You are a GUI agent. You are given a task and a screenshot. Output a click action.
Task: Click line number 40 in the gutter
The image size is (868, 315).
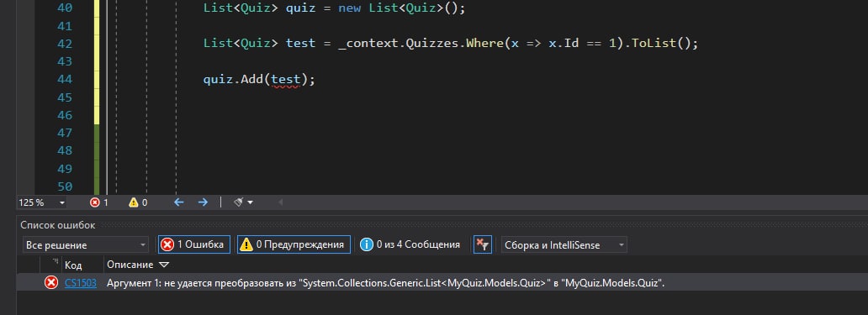point(65,8)
